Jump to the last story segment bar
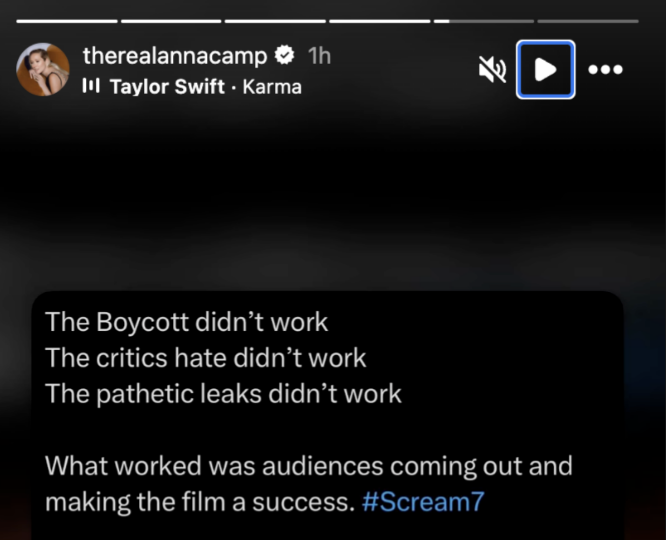The image size is (666, 540). (x=588, y=20)
